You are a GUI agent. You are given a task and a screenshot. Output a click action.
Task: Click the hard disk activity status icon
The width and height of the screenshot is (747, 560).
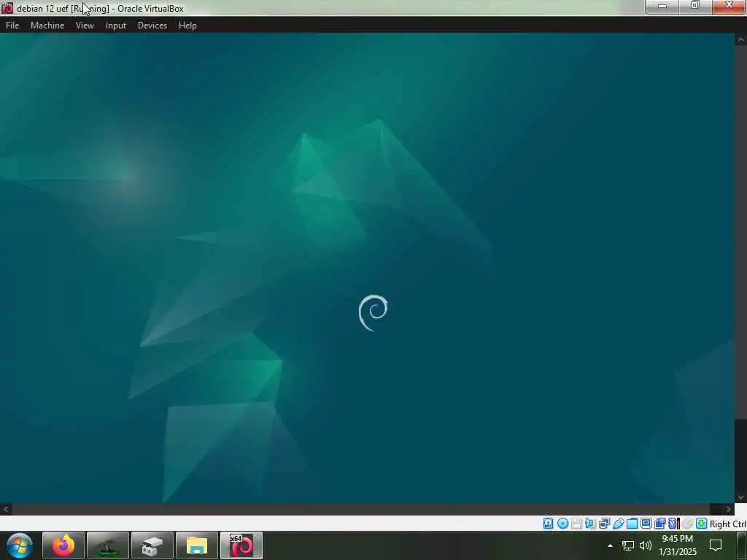click(549, 524)
